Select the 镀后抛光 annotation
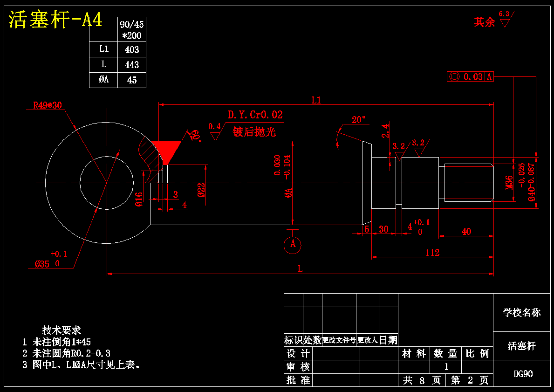554x392 pixels. [254, 132]
